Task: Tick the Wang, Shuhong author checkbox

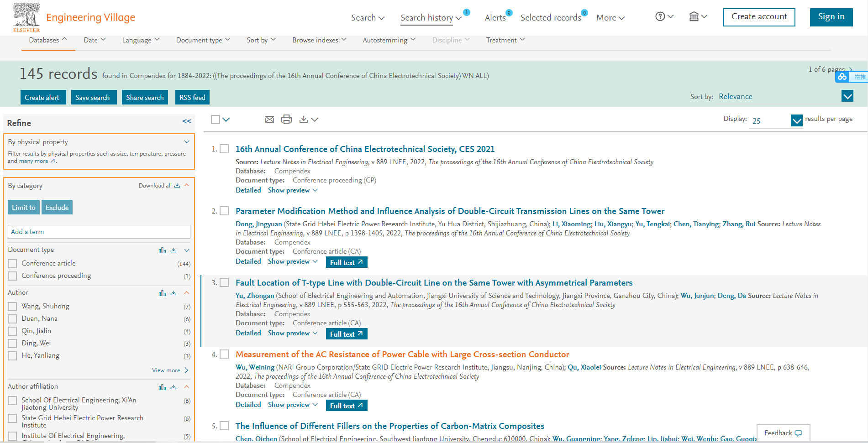Action: tap(13, 307)
